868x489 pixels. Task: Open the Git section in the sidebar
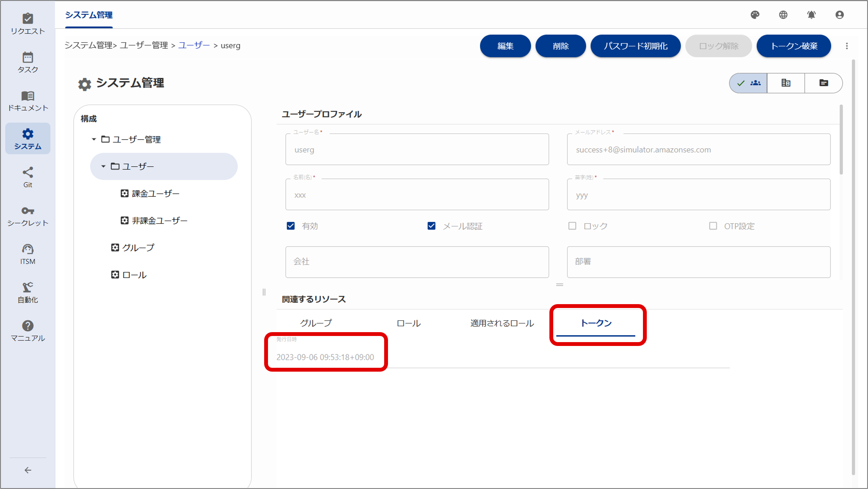[27, 176]
